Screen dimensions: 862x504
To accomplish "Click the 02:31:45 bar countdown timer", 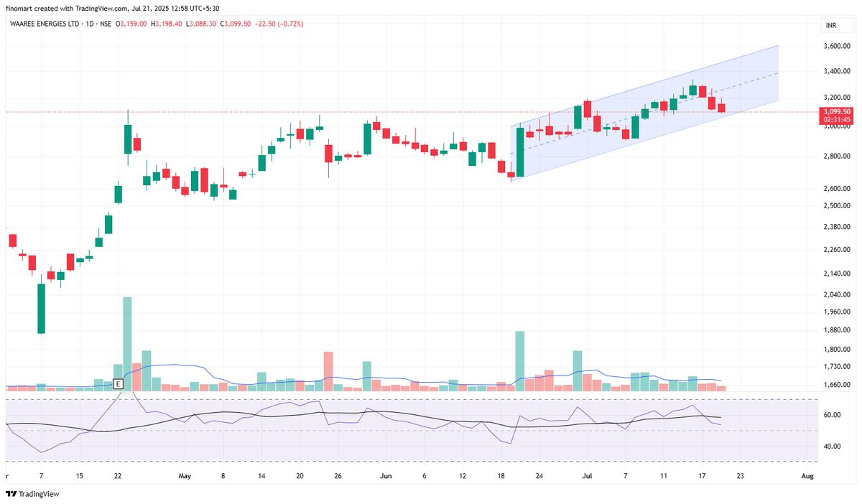I will tap(838, 120).
